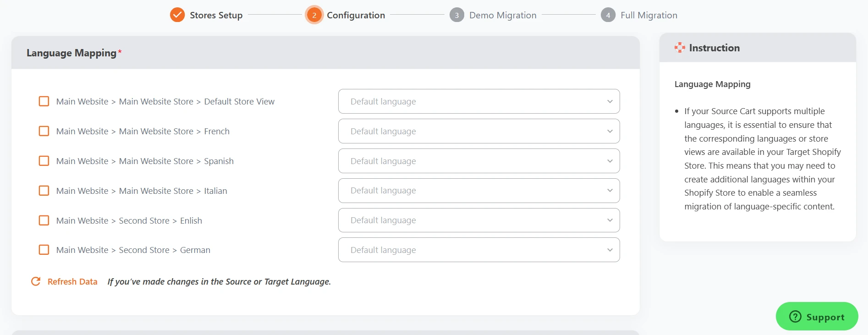Click the Full Migration step 4 icon
This screenshot has height=335, width=868.
pos(608,15)
